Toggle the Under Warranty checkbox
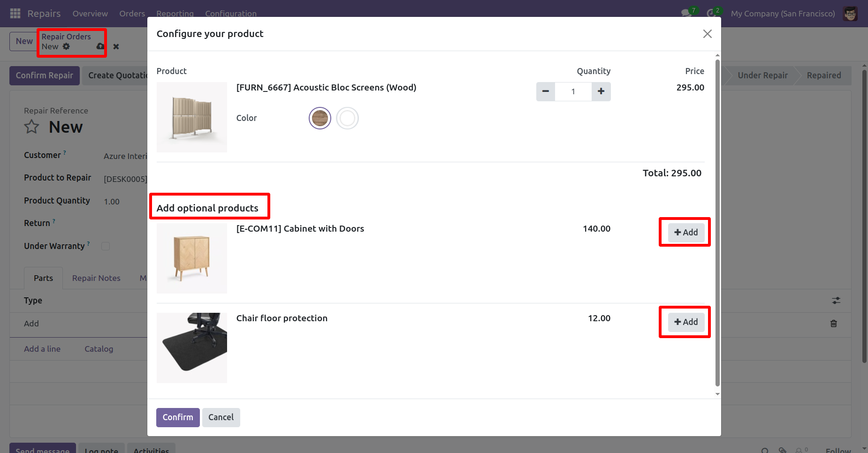 click(x=106, y=246)
